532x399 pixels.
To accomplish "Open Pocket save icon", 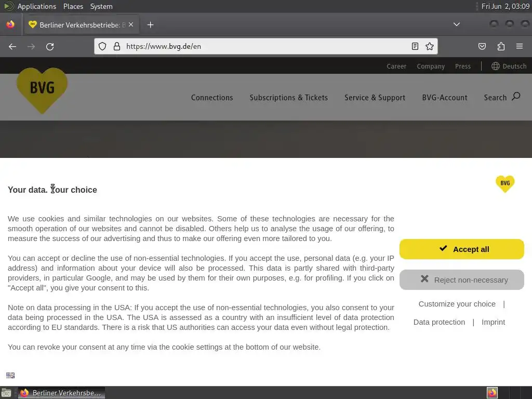I will click(x=482, y=46).
